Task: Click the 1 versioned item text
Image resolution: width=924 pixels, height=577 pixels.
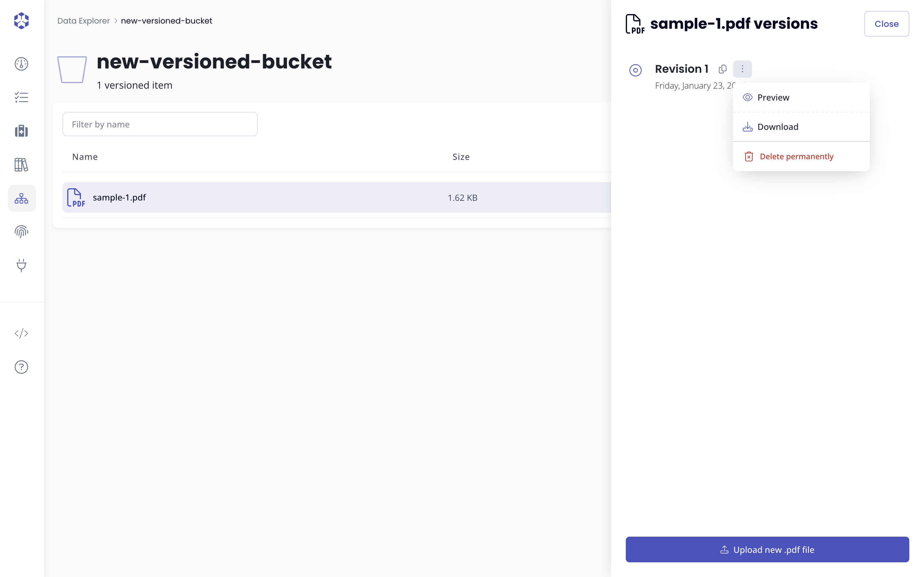Action: (x=134, y=85)
